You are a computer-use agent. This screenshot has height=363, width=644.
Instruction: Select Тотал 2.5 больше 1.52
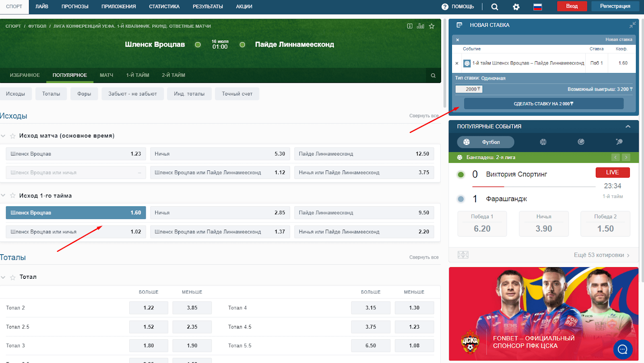[x=149, y=327]
